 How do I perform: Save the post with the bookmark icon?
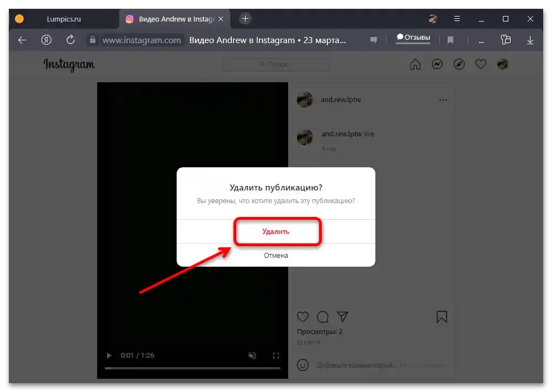click(x=442, y=316)
